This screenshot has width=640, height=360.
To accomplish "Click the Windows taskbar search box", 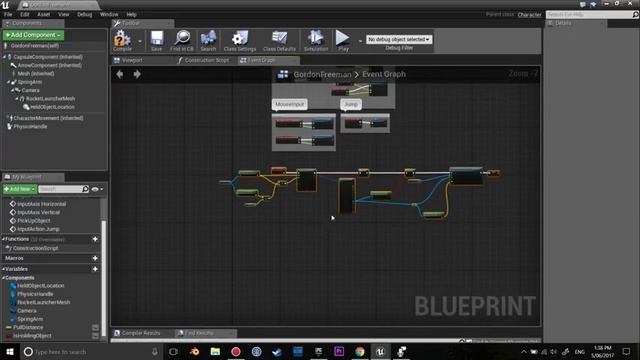I will pos(91,351).
